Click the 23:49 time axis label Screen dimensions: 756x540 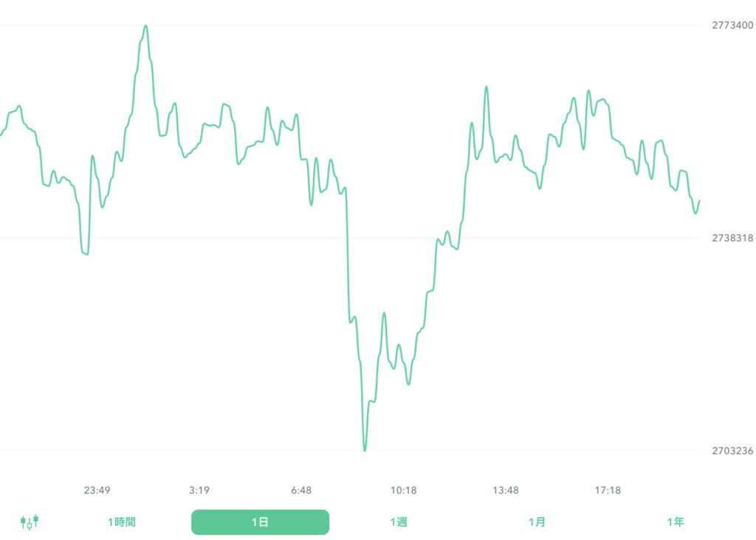[98, 490]
